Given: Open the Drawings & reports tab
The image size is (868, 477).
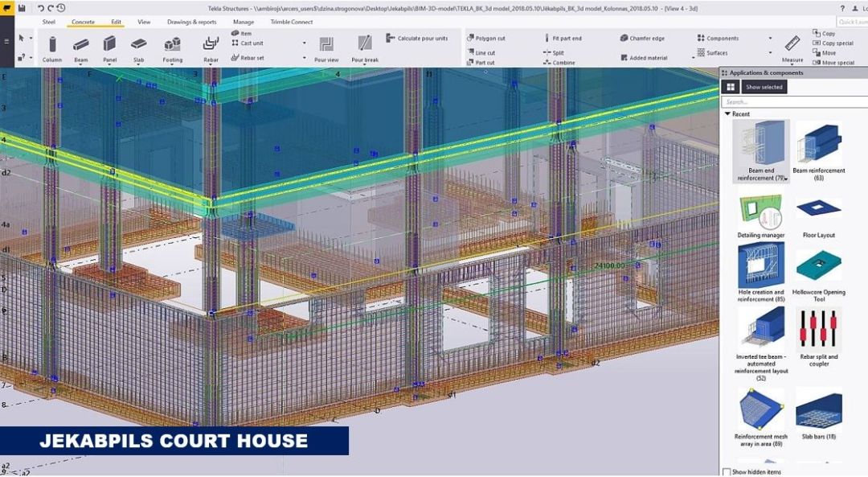Looking at the screenshot, I should [191, 22].
